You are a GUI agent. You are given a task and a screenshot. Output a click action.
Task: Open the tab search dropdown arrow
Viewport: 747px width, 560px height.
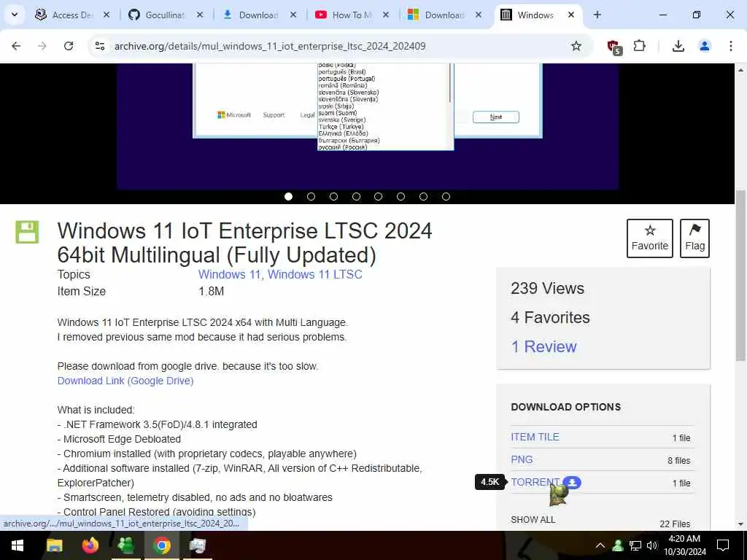15,15
